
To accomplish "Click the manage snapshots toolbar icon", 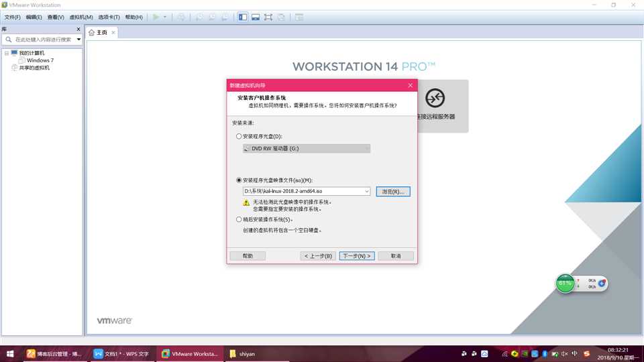I will pyautogui.click(x=225, y=17).
